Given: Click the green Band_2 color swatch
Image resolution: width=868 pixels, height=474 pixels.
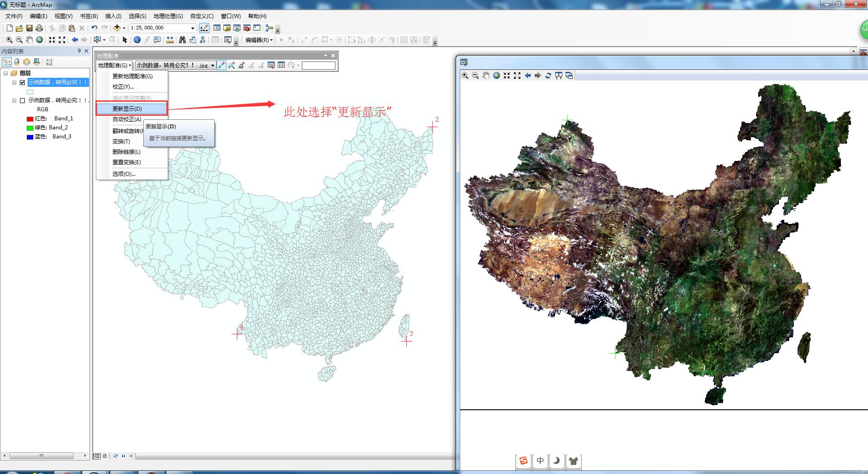Looking at the screenshot, I should (30, 128).
